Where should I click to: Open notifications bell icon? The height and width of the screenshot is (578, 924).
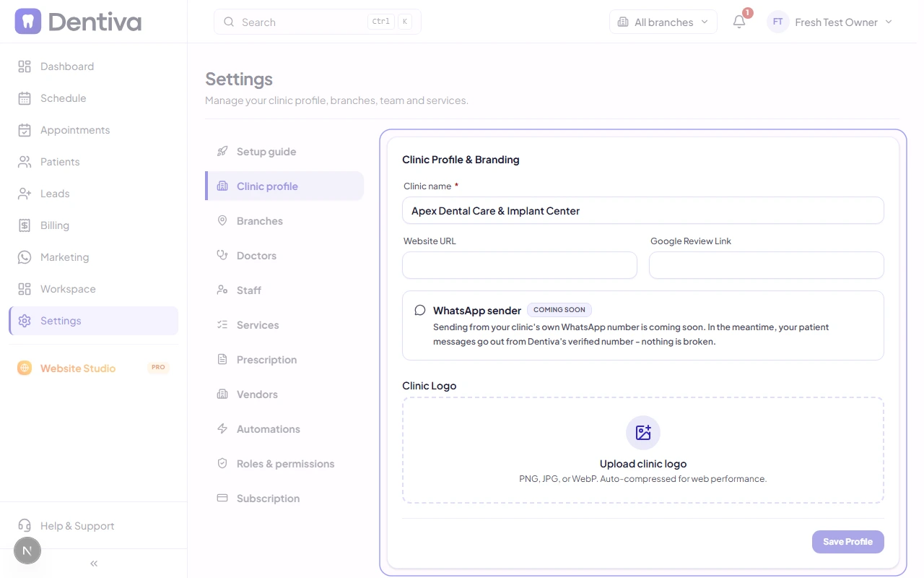coord(739,22)
